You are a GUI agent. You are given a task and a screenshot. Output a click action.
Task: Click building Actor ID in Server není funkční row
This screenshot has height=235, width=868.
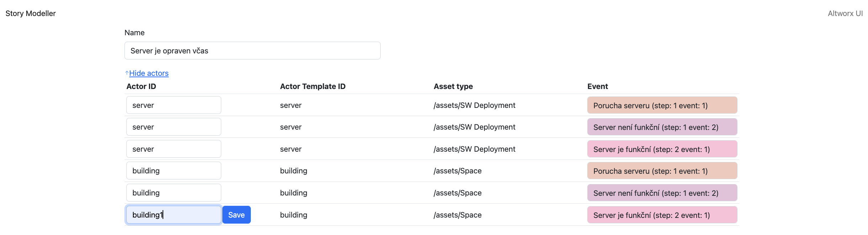click(174, 193)
